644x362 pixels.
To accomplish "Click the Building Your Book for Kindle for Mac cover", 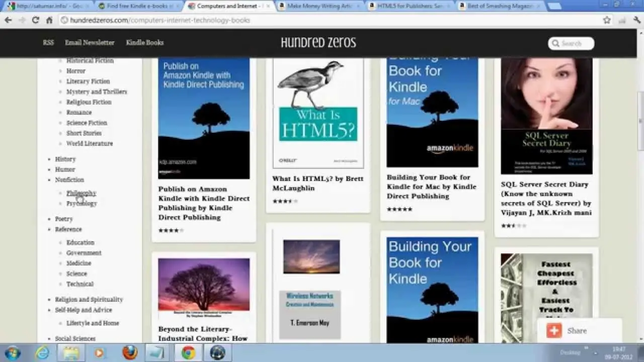I will (x=432, y=112).
